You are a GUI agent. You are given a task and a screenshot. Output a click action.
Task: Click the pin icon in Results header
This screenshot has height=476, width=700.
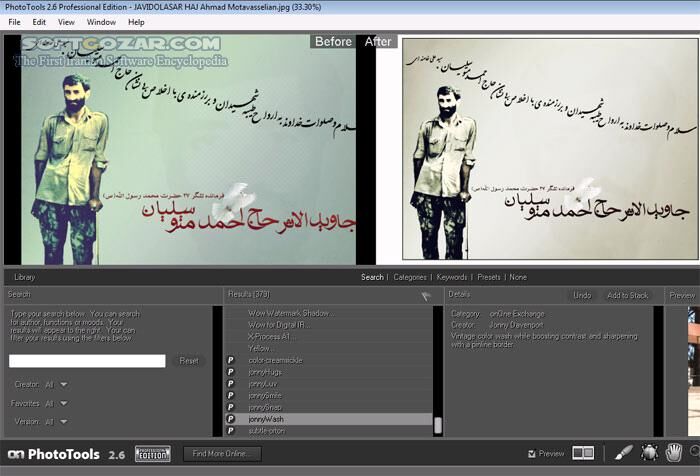tap(425, 296)
